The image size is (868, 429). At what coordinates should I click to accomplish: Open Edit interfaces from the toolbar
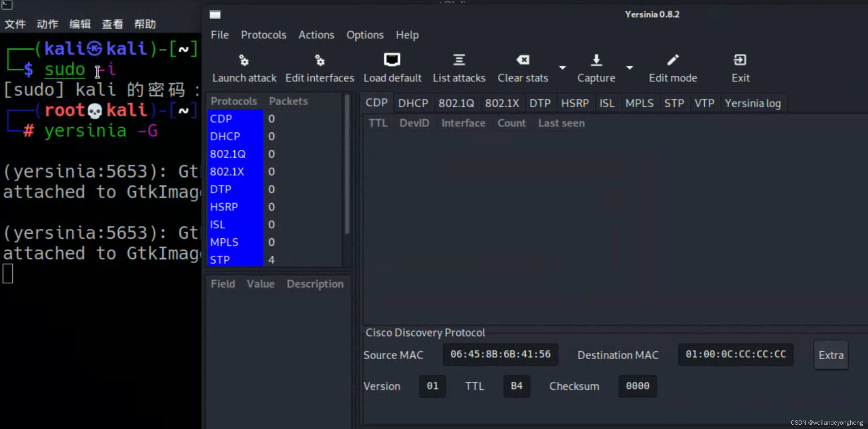[x=319, y=61]
